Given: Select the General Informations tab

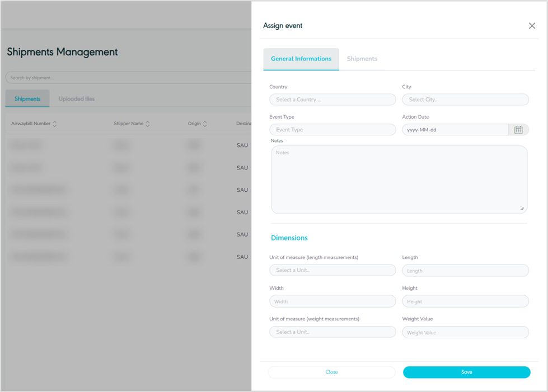Looking at the screenshot, I should [301, 59].
